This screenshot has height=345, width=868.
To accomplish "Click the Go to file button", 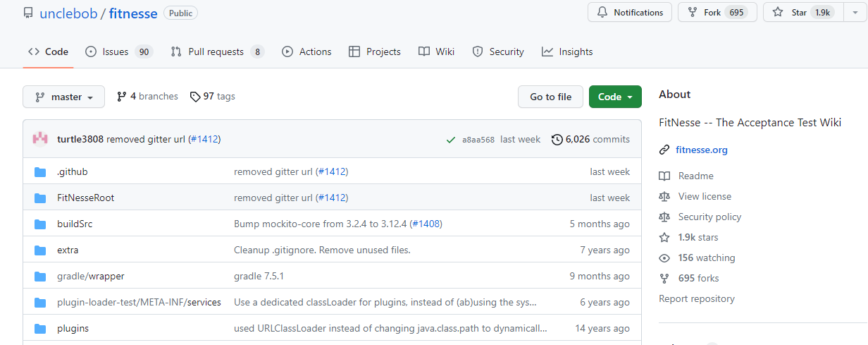I will tap(550, 97).
